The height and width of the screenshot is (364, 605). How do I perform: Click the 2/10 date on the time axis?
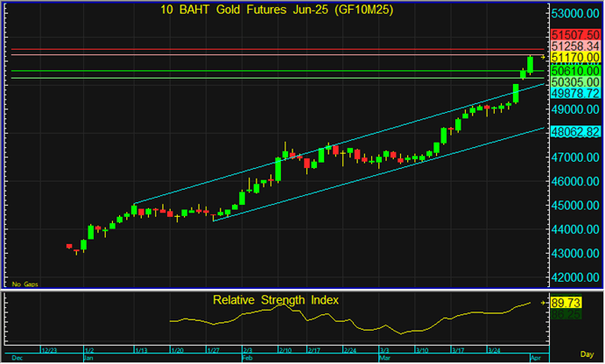point(285,350)
